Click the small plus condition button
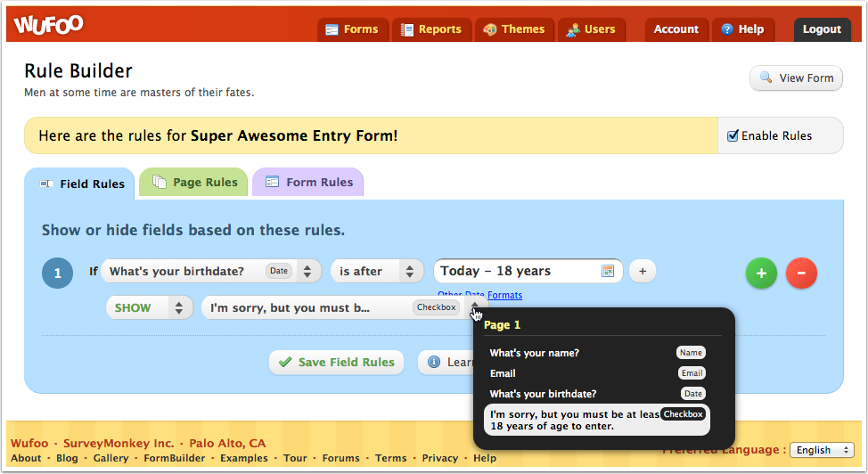 (643, 272)
